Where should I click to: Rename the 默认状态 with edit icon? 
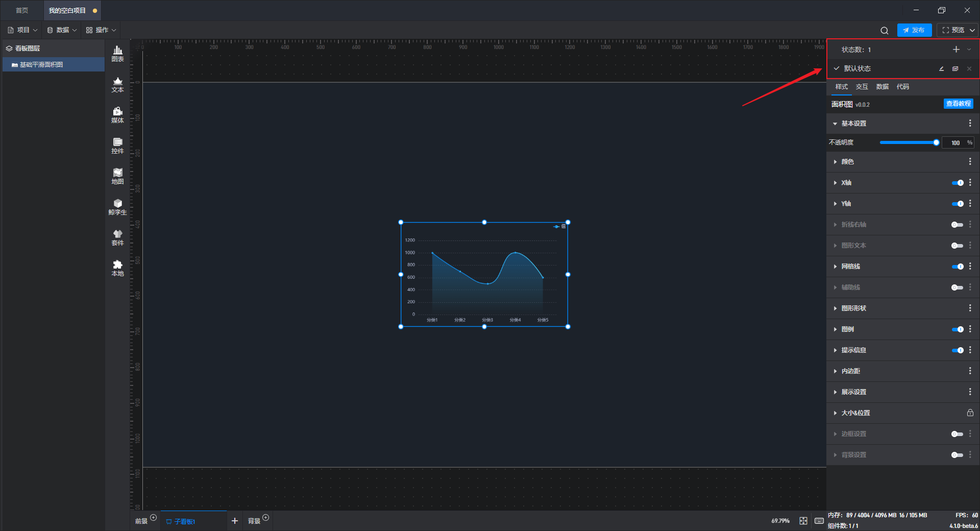(x=941, y=68)
